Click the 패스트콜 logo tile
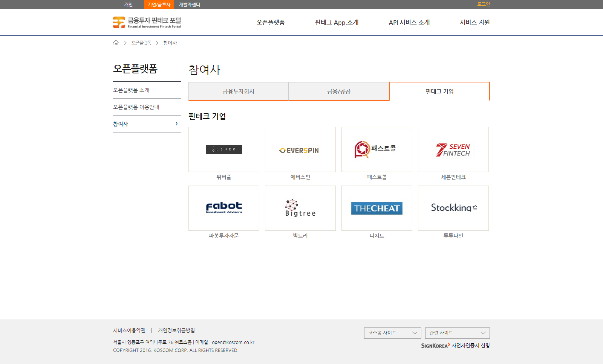 [x=376, y=150]
